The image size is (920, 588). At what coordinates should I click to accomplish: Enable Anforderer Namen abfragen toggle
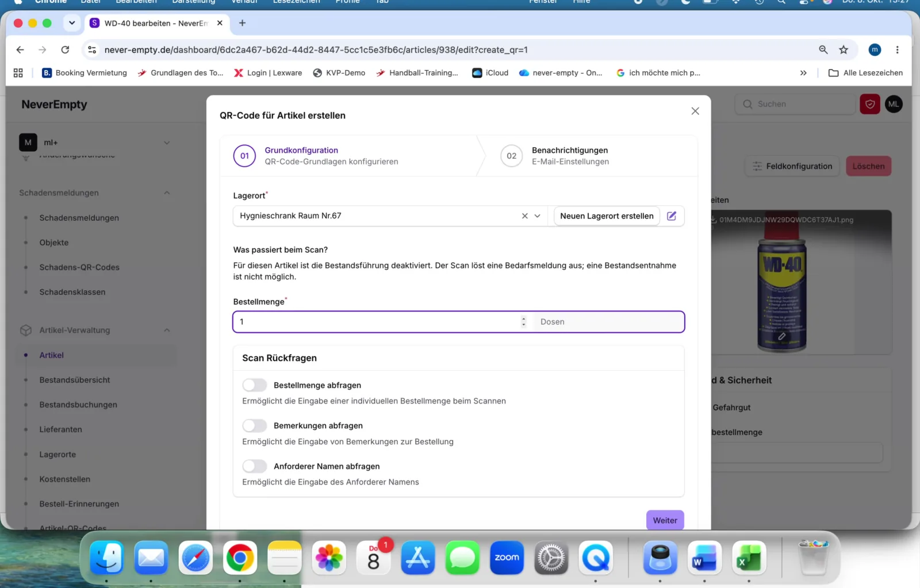(255, 466)
